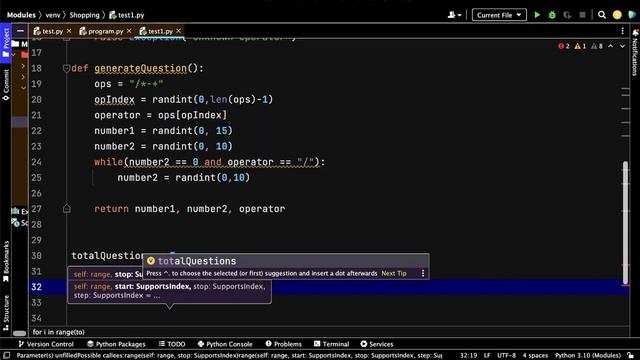640x360 pixels.
Task: Click fold end marker at line 27
Action: pos(67,209)
